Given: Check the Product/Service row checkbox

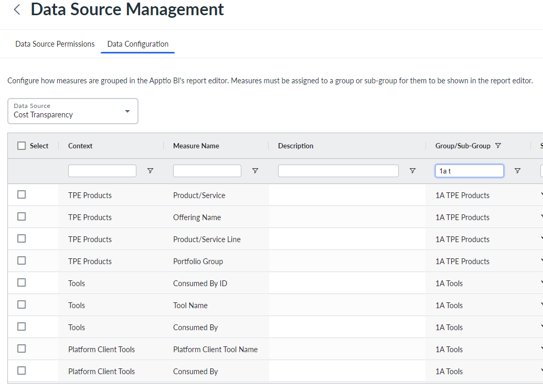Looking at the screenshot, I should (x=22, y=194).
